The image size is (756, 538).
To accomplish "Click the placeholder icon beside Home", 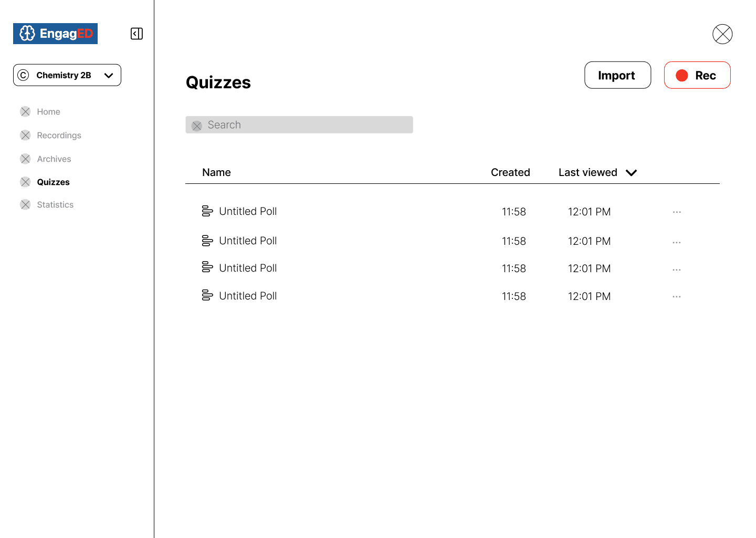I will 25,111.
